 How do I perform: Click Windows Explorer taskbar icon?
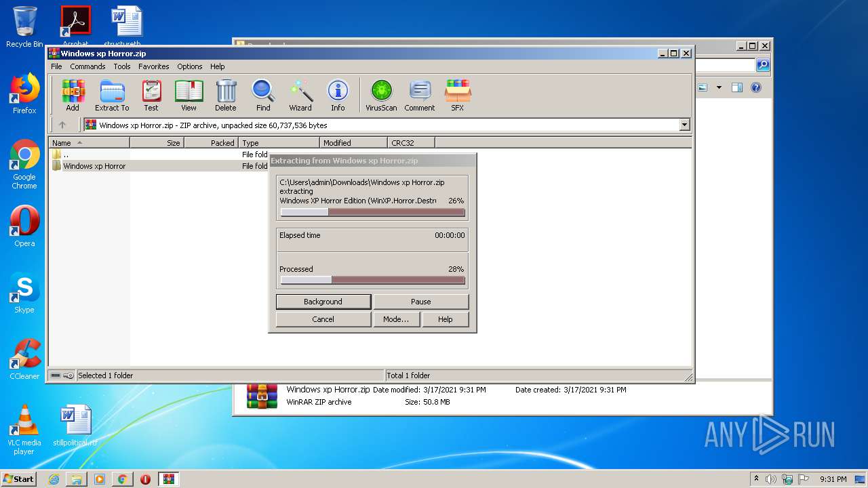pos(77,479)
